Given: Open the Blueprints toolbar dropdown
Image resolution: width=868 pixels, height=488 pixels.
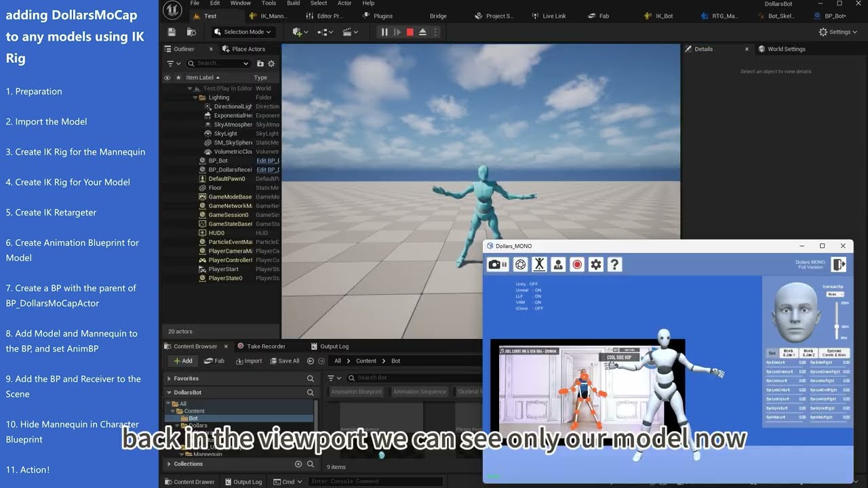Looking at the screenshot, I should coord(325,32).
